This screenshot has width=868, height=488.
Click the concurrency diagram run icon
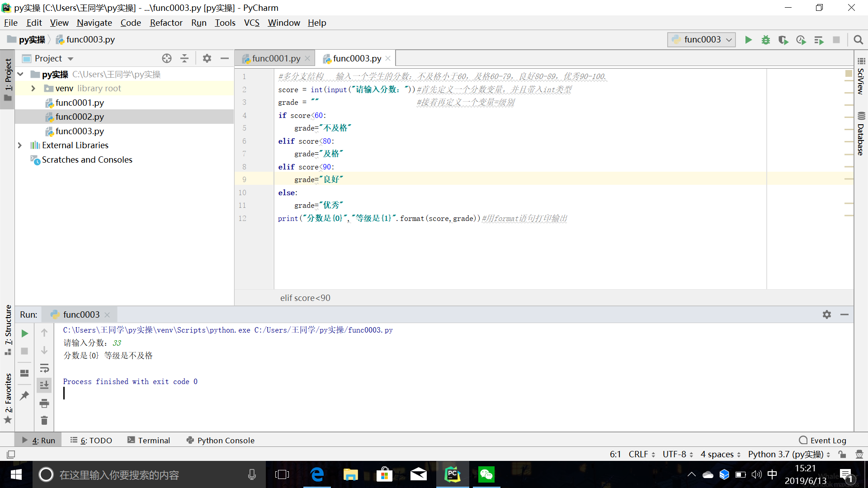pos(819,40)
